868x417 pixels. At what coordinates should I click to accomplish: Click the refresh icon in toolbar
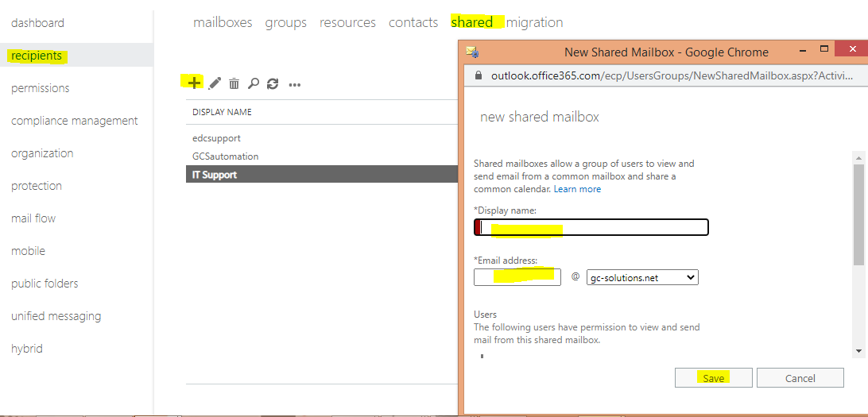[x=273, y=83]
